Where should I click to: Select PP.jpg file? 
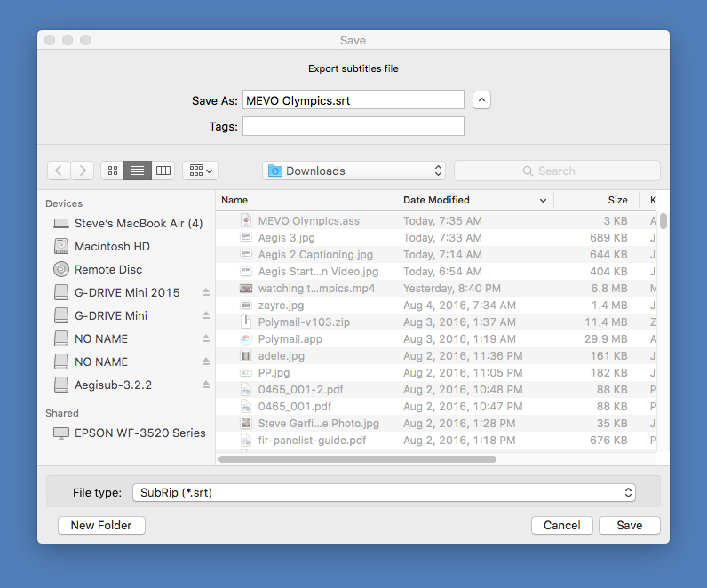click(x=436, y=373)
